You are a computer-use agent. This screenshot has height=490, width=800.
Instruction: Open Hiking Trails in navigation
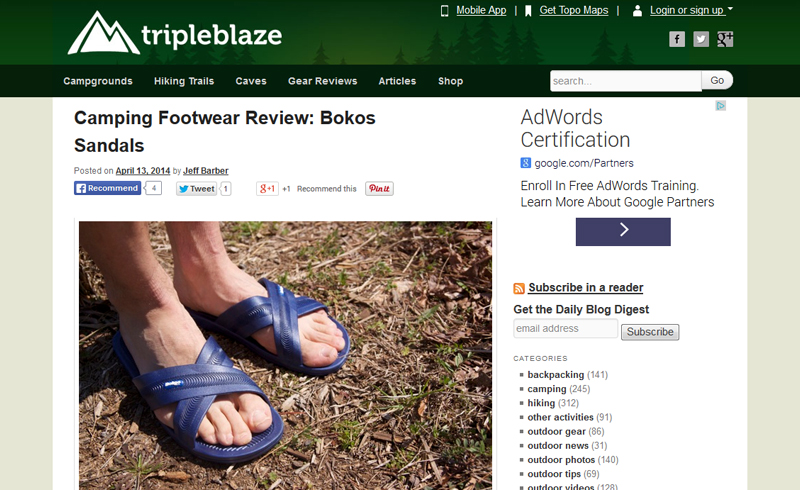click(x=184, y=81)
